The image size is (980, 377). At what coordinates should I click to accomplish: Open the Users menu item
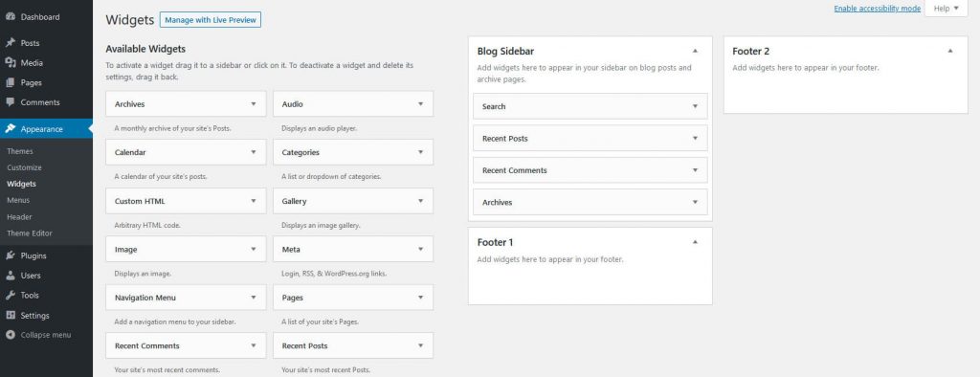(x=46, y=275)
